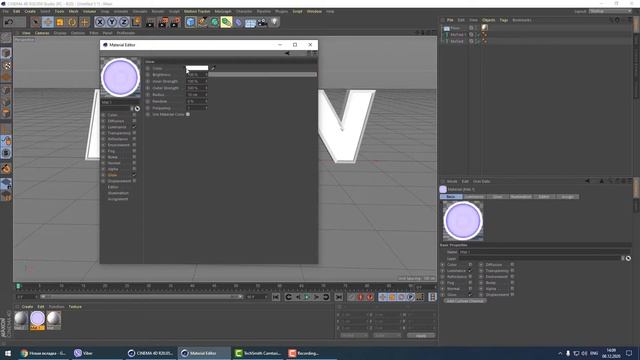This screenshot has width=640, height=360.
Task: Click the Make Editable icon in left toolbar
Action: [6, 38]
